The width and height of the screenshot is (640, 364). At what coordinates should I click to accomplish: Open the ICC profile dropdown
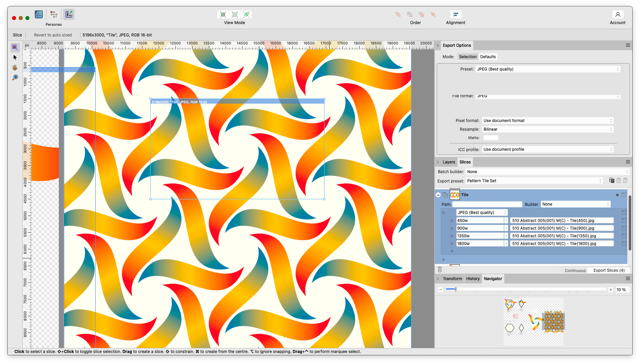[548, 149]
